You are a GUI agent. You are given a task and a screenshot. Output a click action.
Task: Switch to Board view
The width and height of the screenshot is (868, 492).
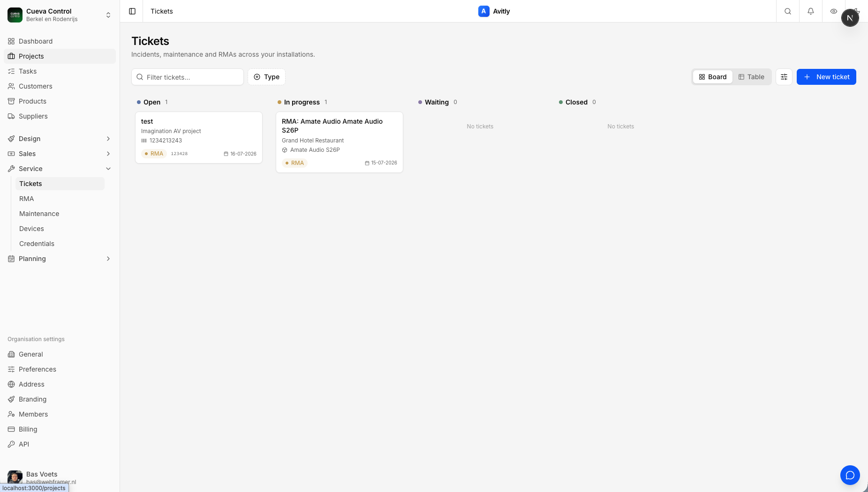click(713, 77)
